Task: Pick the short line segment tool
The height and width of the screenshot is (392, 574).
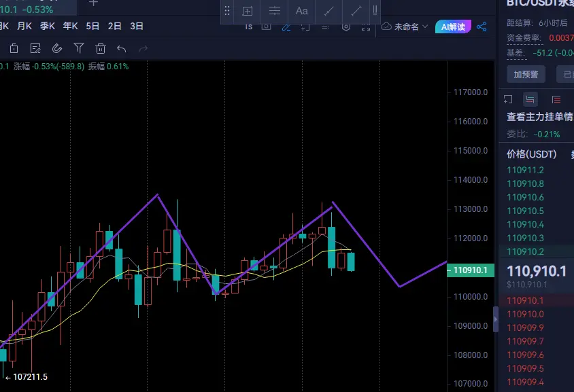Action: pos(328,11)
